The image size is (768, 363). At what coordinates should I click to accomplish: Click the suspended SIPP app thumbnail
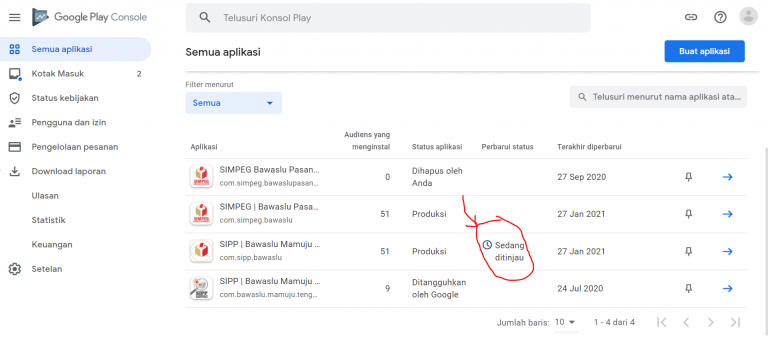pos(201,288)
